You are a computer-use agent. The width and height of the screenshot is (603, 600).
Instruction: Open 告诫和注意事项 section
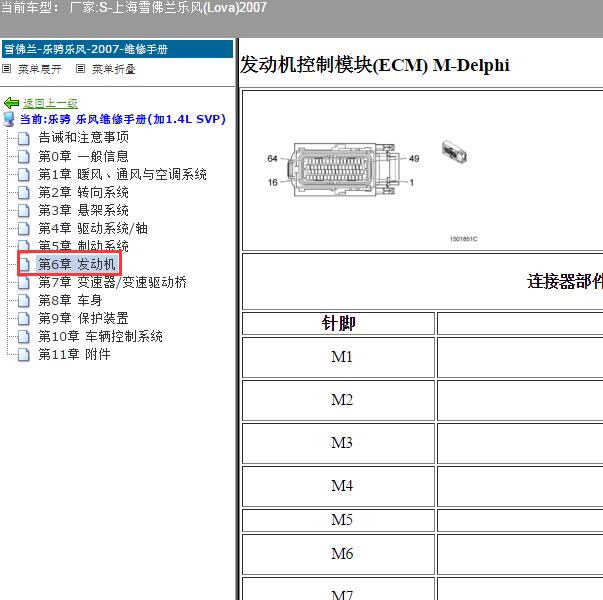pos(83,137)
